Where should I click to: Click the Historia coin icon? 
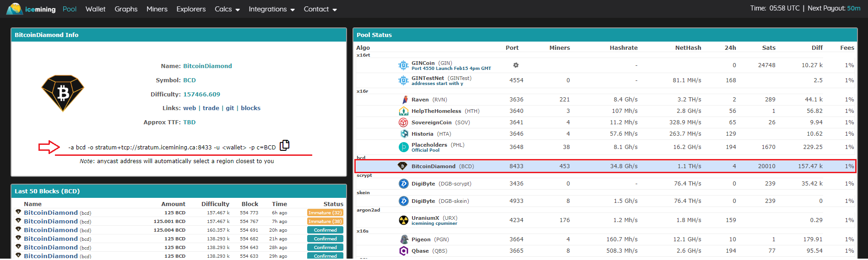tap(404, 134)
